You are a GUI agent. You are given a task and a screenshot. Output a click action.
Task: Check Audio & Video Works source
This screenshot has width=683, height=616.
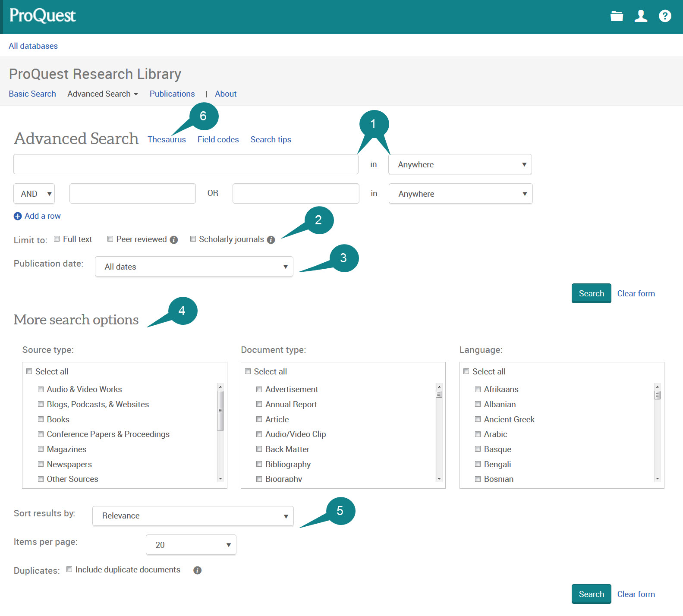tap(41, 389)
